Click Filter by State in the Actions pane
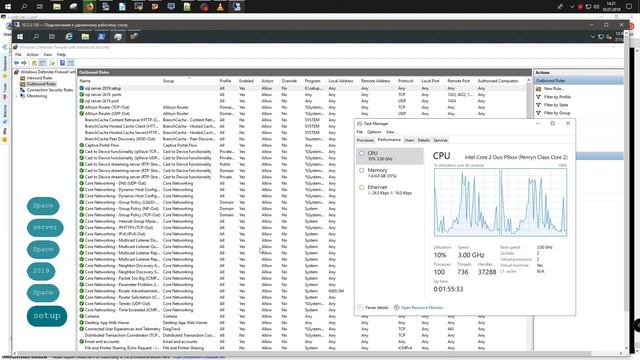The image size is (640, 360). coord(556,105)
